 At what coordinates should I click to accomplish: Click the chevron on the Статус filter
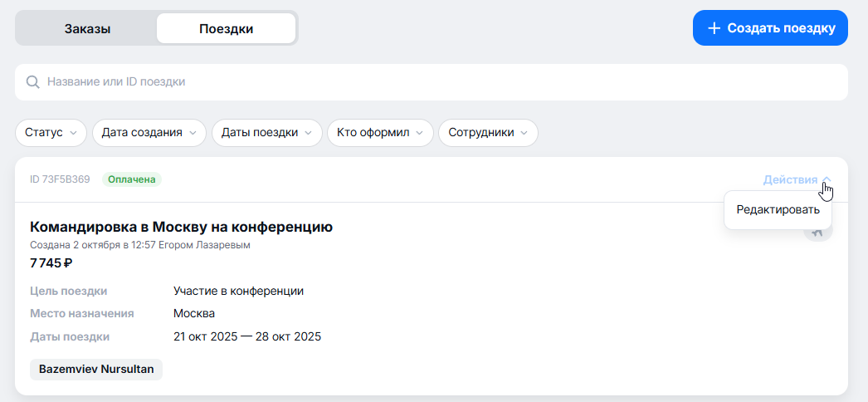73,133
